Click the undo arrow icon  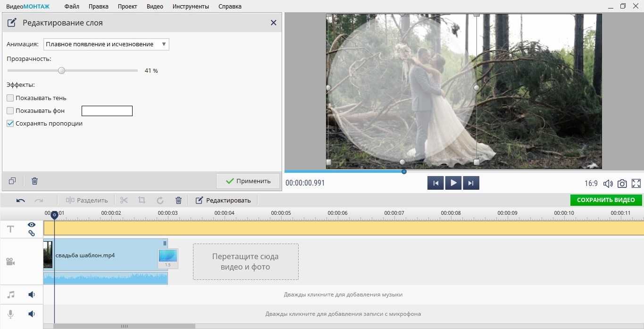pos(21,200)
